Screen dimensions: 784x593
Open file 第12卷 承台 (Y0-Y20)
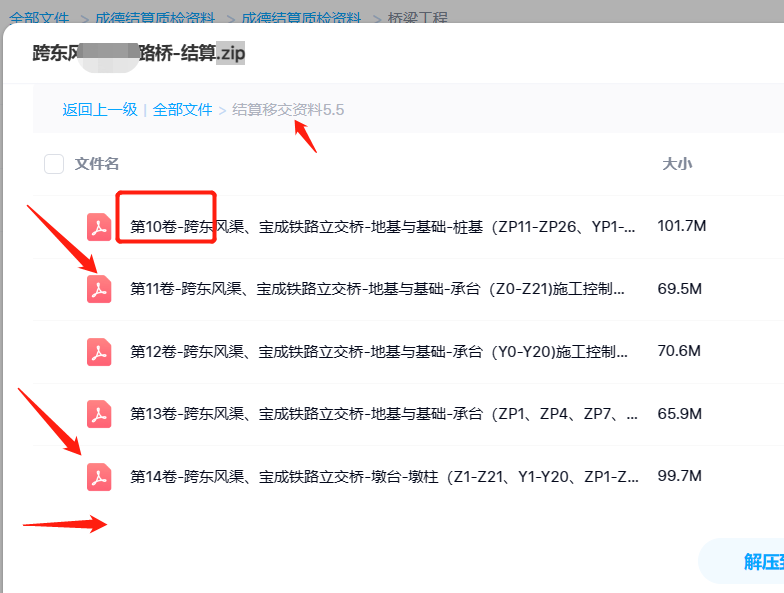coord(378,352)
